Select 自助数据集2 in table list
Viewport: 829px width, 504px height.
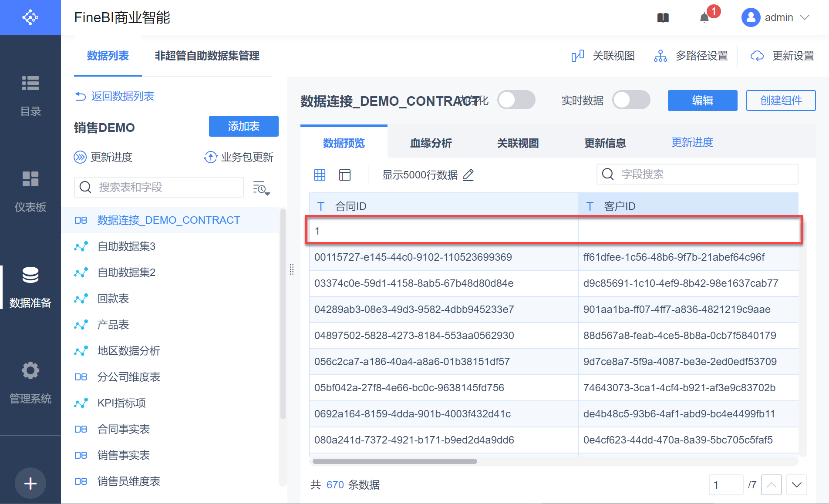coord(170,272)
